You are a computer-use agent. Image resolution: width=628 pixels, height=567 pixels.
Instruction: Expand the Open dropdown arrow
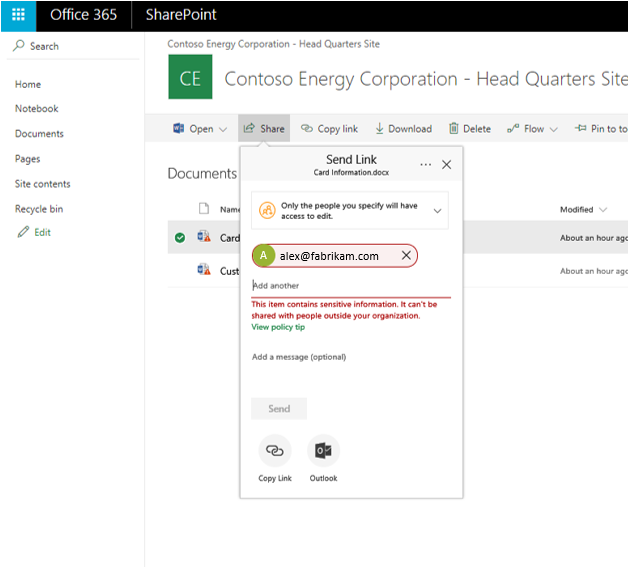(x=223, y=129)
